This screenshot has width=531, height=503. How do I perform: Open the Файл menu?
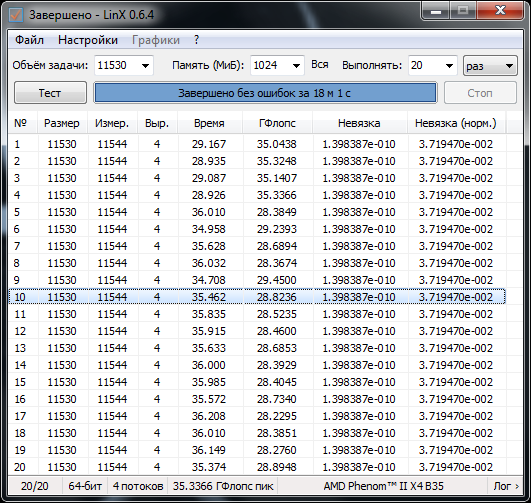(29, 40)
